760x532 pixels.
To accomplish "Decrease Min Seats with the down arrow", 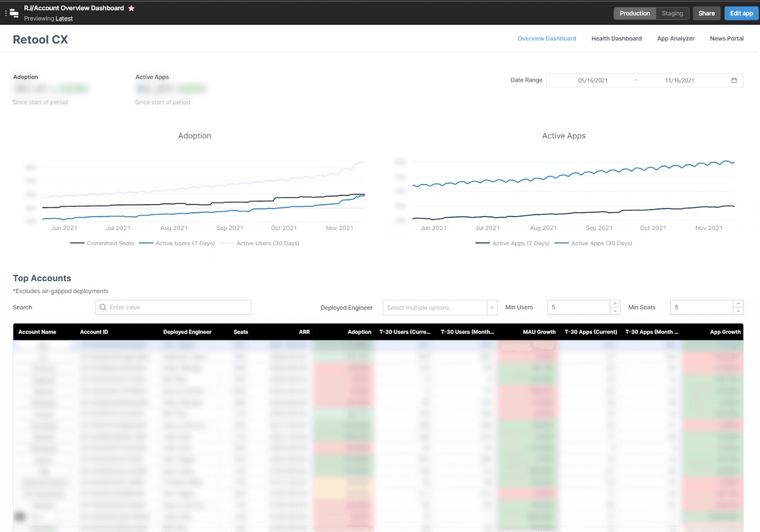I will point(739,311).
